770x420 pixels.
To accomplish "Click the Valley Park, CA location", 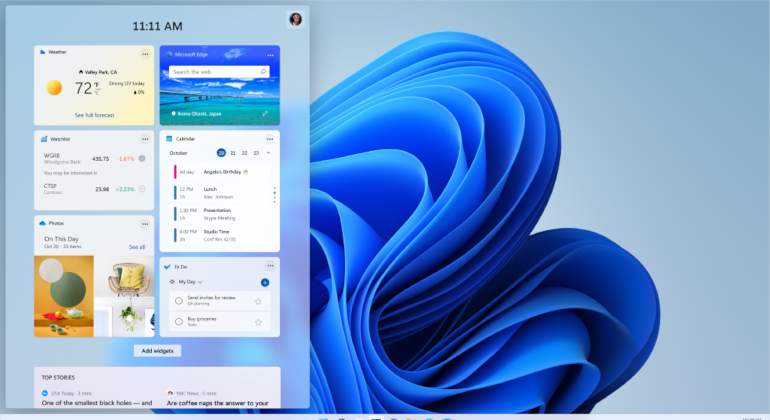I will click(98, 72).
